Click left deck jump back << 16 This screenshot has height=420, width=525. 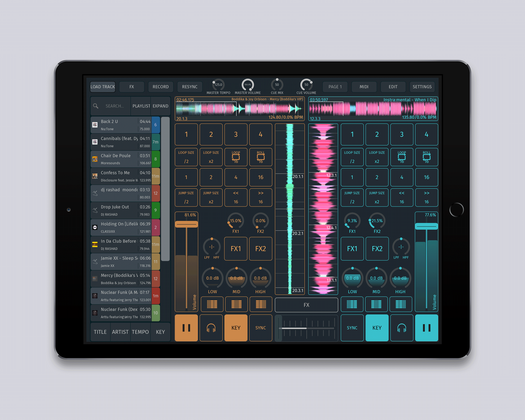(236, 198)
